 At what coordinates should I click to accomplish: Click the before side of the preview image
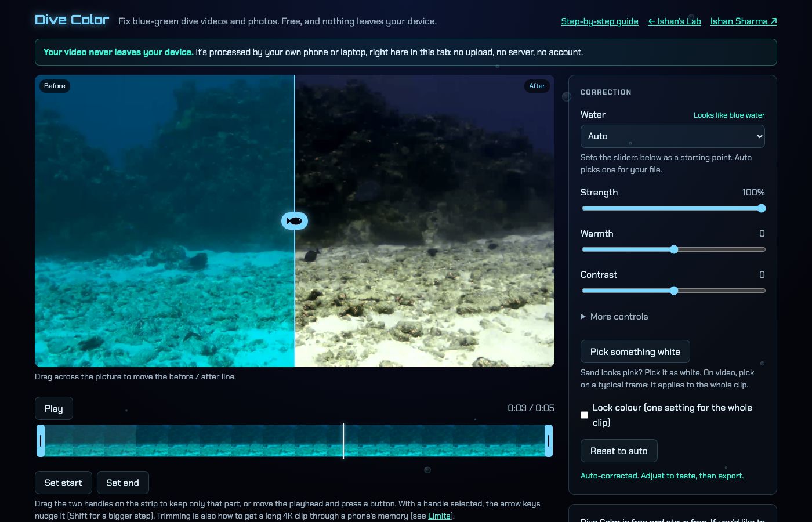pyautogui.click(x=165, y=221)
